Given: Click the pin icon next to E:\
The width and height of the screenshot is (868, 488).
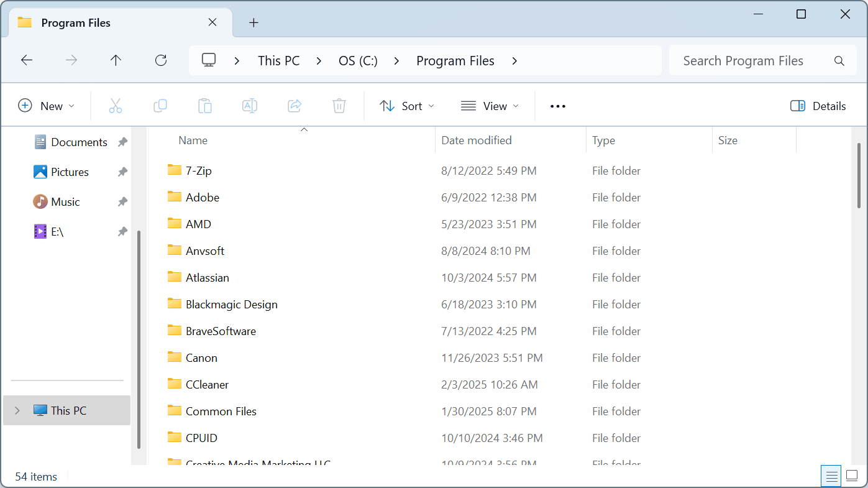Looking at the screenshot, I should (122, 232).
